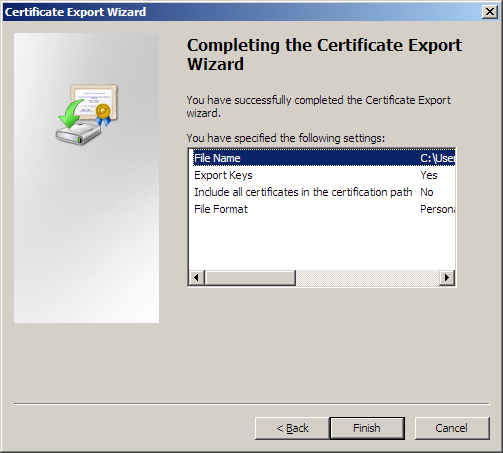Click the 'Yes' value for Export Keys
The image size is (503, 453).
[x=429, y=175]
